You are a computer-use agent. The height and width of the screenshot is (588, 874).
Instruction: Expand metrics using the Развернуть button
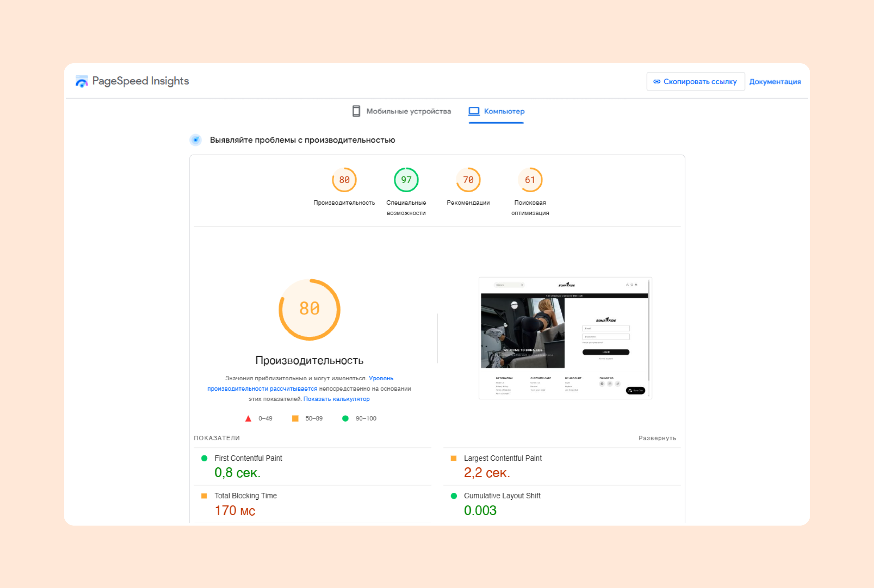[x=657, y=438]
